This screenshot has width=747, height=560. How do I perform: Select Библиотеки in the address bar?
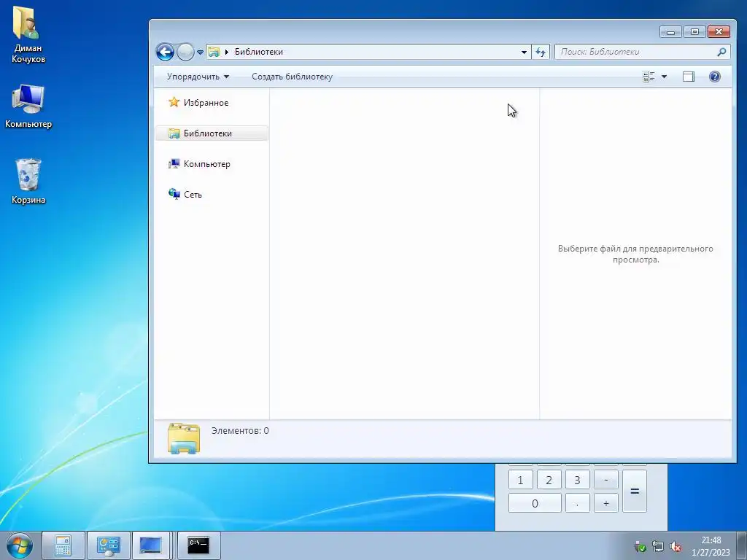(x=259, y=52)
